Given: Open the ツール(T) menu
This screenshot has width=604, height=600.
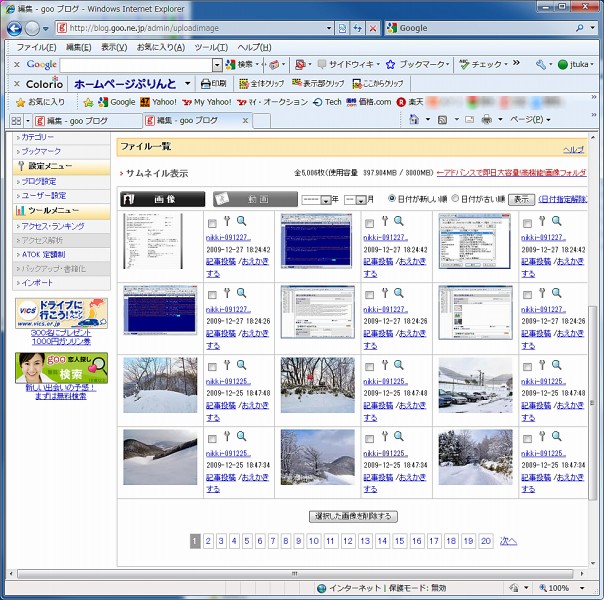Looking at the screenshot, I should 210,47.
